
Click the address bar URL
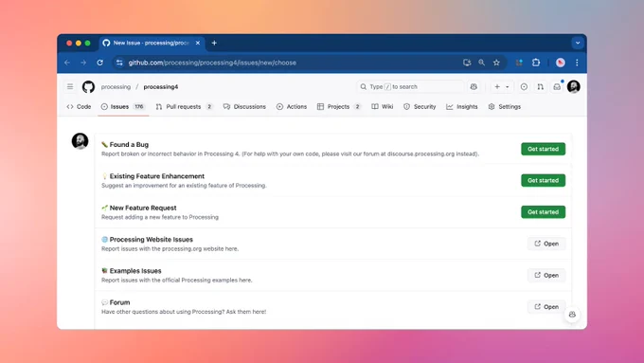212,63
